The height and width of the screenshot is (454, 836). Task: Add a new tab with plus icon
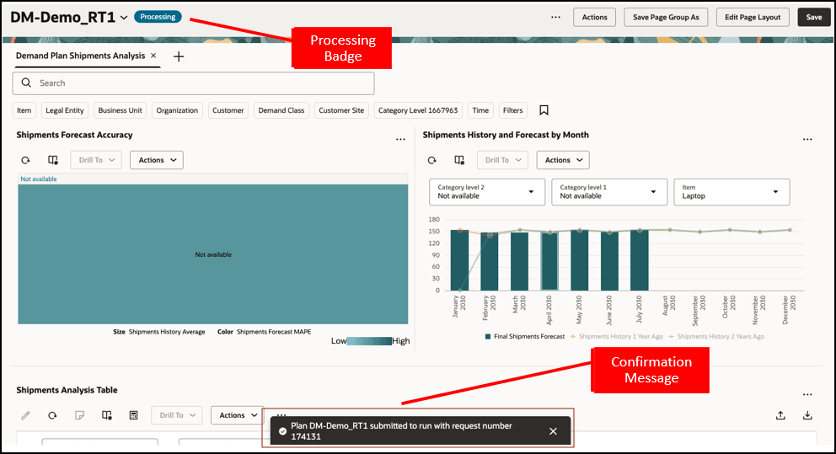tap(179, 56)
